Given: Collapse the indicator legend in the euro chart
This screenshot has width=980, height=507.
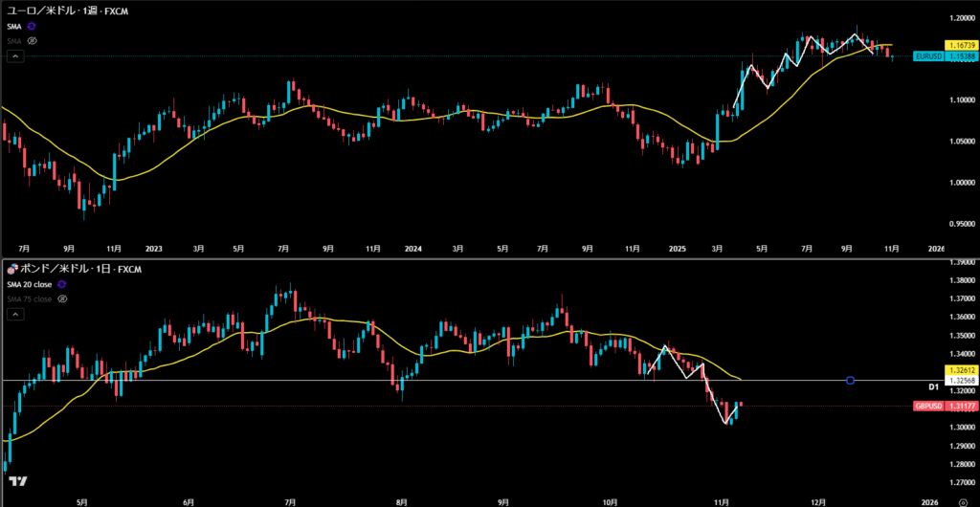Looking at the screenshot, I should point(14,56).
